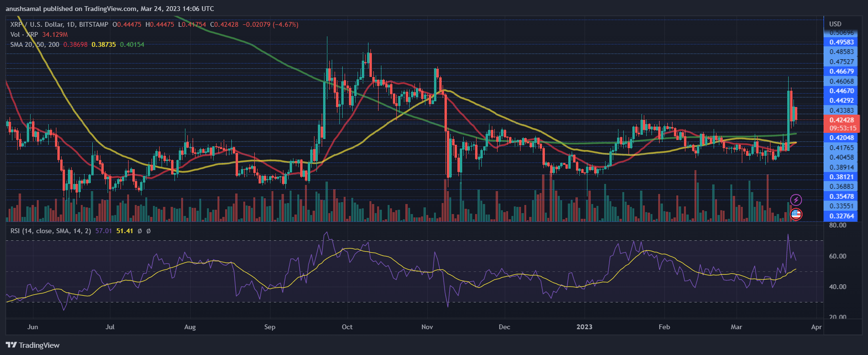Screen dimensions: 868x355
Task: Click the Jul label on time axis
Action: 110,327
